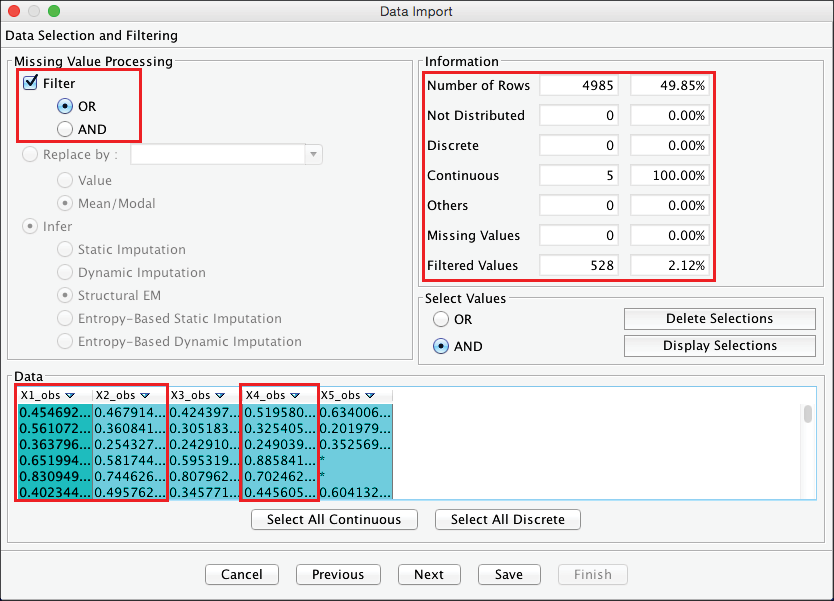Open the X2_obs column header dropdown arrow

pyautogui.click(x=145, y=396)
